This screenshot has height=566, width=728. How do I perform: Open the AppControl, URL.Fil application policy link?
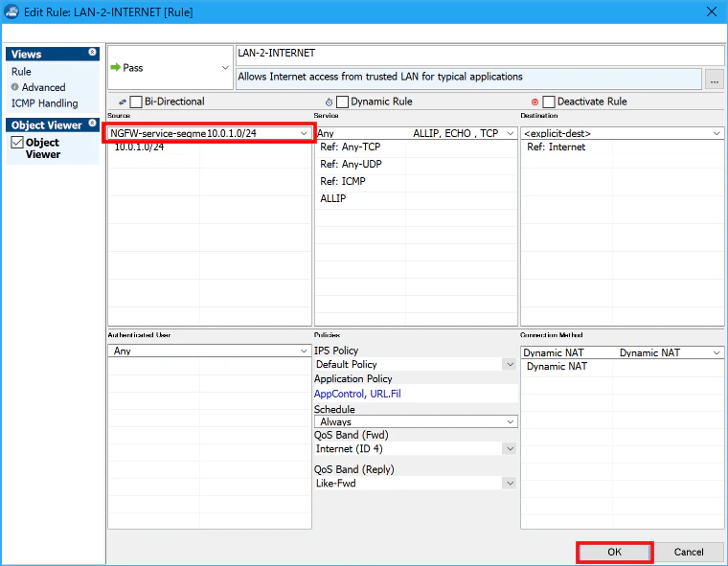[357, 394]
